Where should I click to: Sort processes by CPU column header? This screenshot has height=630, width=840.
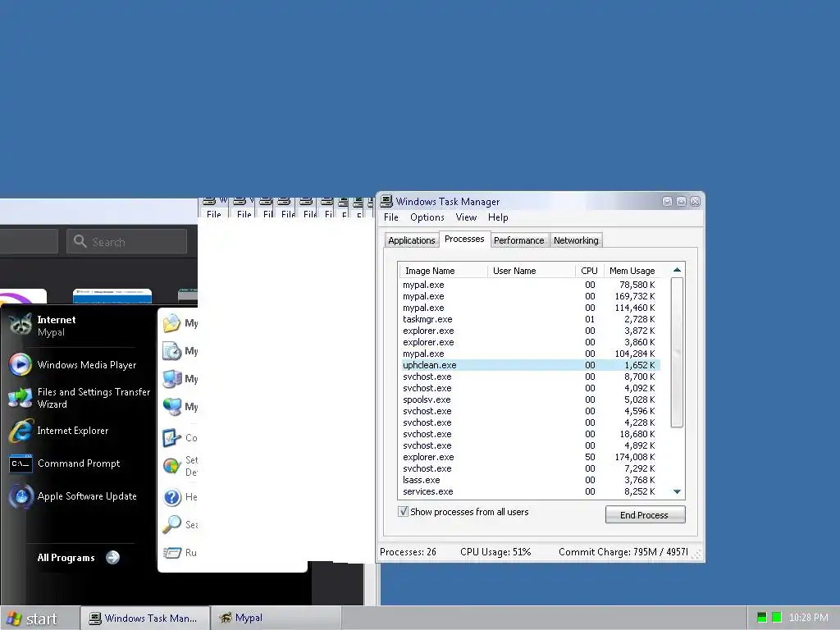coord(589,271)
